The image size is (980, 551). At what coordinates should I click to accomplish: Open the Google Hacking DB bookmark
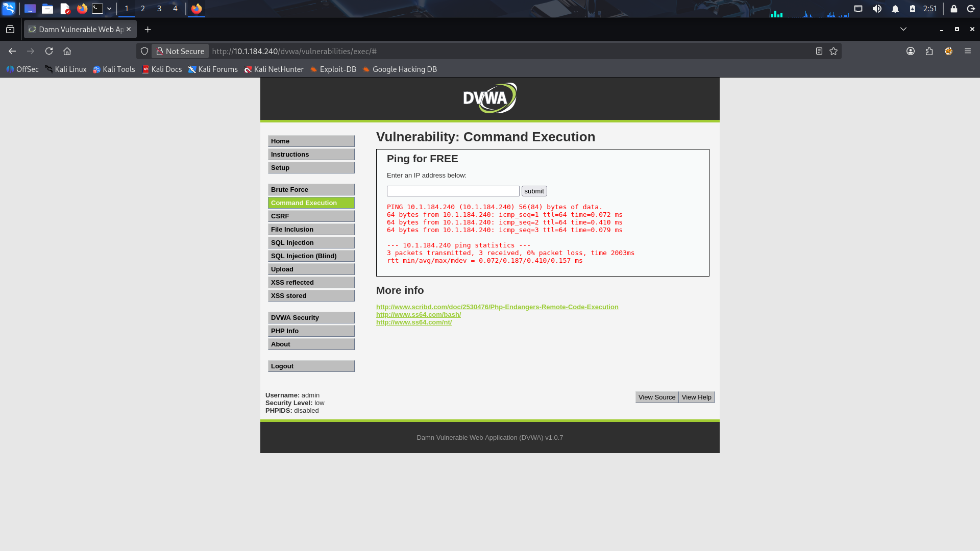(x=400, y=69)
